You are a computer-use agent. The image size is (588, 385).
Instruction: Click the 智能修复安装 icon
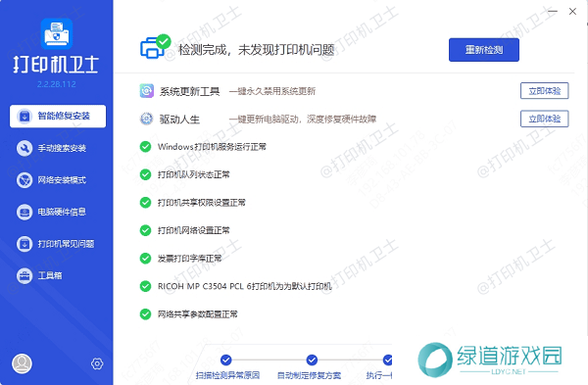point(24,117)
